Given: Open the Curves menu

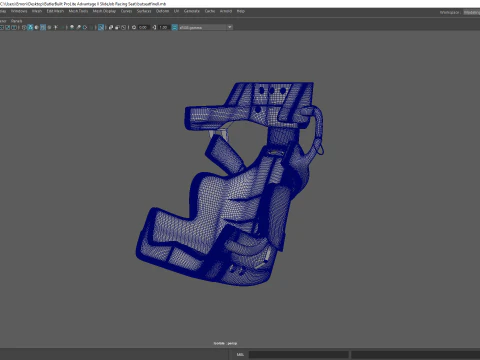Looking at the screenshot, I should click(126, 11).
